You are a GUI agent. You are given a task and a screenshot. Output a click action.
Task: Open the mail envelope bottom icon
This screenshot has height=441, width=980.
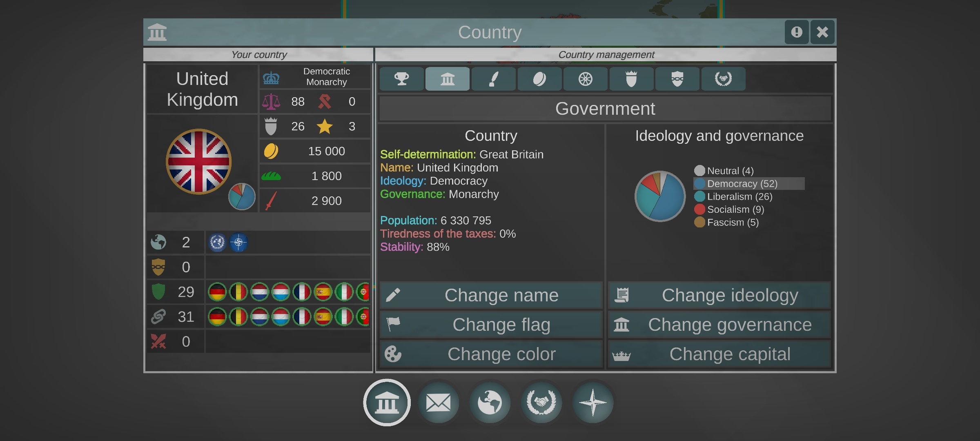coord(439,403)
